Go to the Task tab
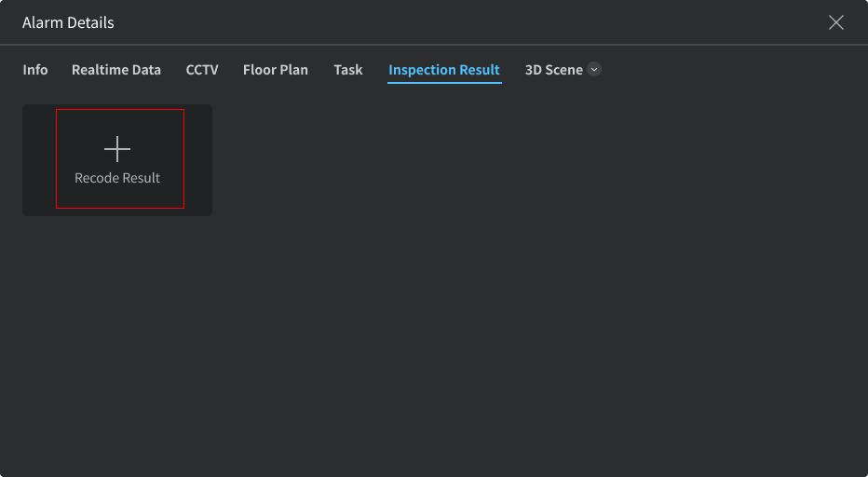Screen dimensions: 868x477 point(348,70)
